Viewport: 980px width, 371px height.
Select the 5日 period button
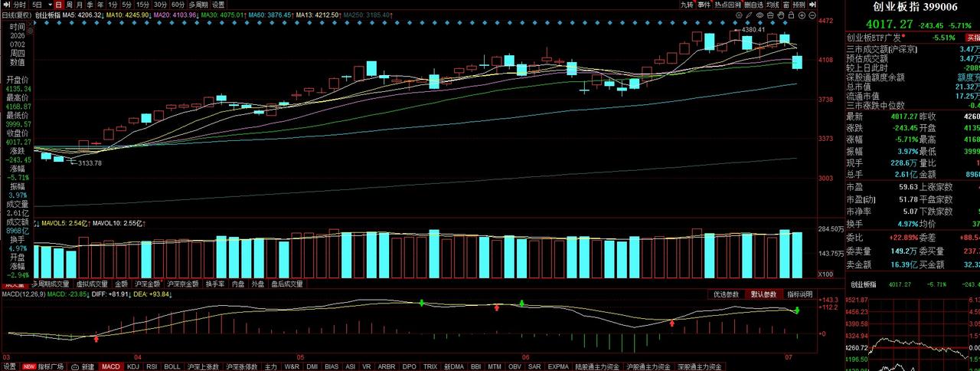(x=37, y=5)
